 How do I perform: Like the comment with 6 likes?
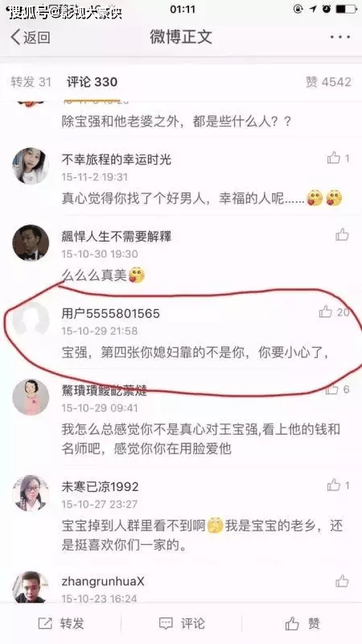tap(337, 390)
